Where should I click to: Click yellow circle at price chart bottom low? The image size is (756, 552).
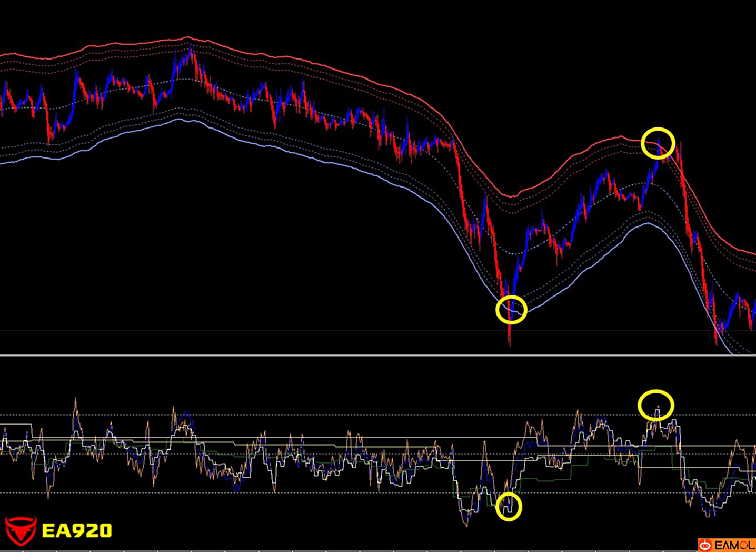pyautogui.click(x=511, y=309)
